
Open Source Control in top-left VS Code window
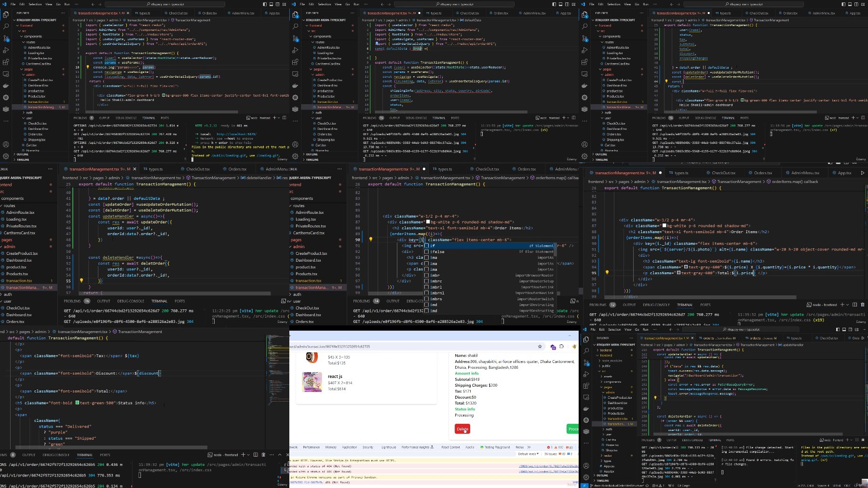pos(6,38)
